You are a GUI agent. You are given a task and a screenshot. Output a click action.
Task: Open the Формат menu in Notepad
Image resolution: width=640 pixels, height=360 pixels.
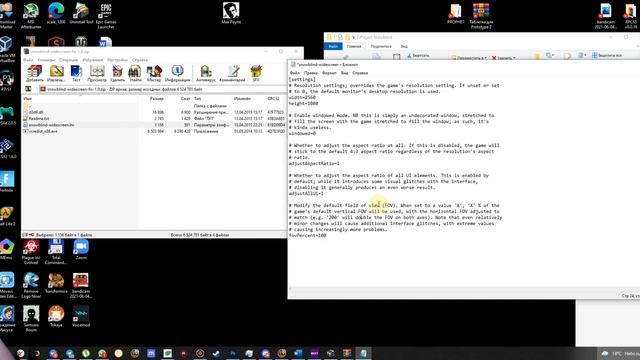click(x=329, y=73)
